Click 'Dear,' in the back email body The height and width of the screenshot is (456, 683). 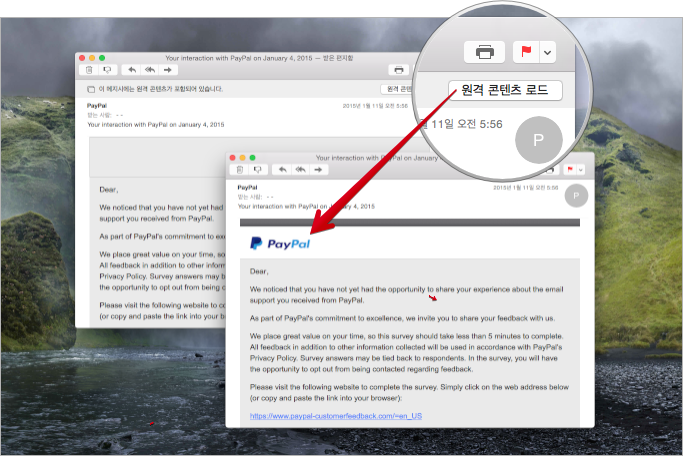pyautogui.click(x=109, y=189)
